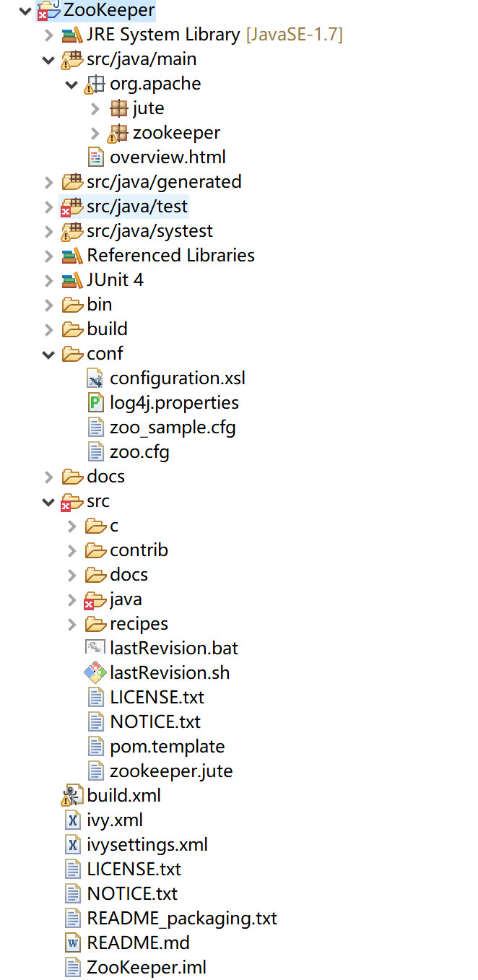
Task: Expand the src/java/systest node
Action: pyautogui.click(x=48, y=231)
